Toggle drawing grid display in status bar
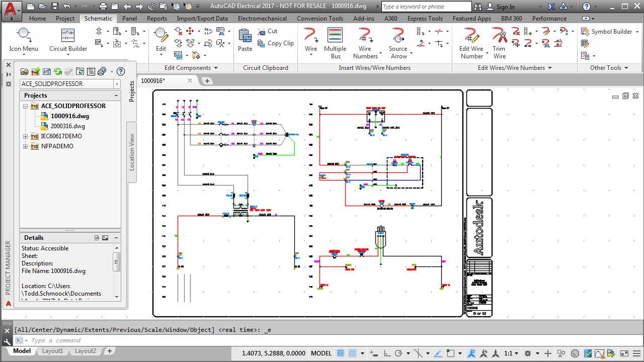 pos(341,353)
